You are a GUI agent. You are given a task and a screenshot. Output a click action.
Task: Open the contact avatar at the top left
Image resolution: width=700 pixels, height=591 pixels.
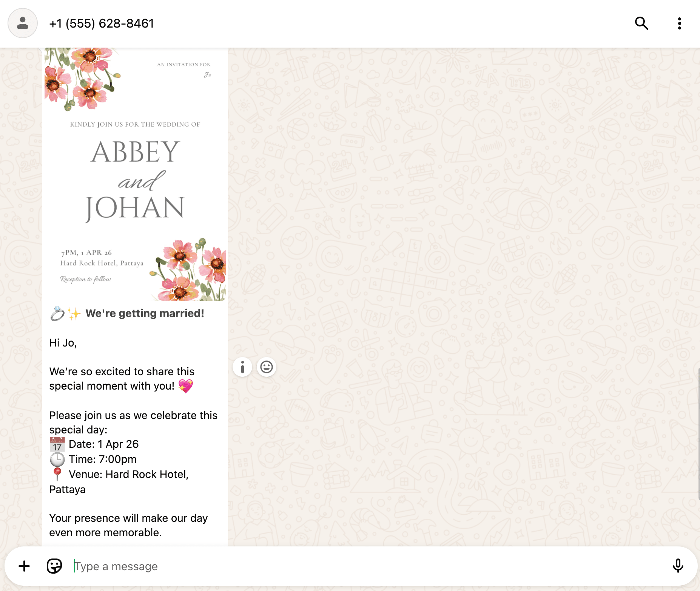coord(22,23)
